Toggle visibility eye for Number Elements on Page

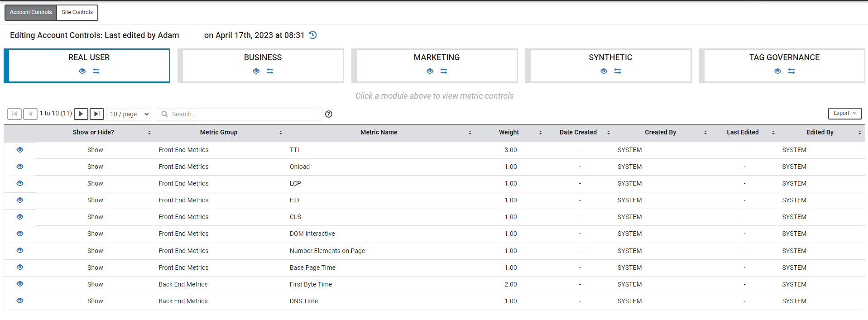pyautogui.click(x=20, y=250)
